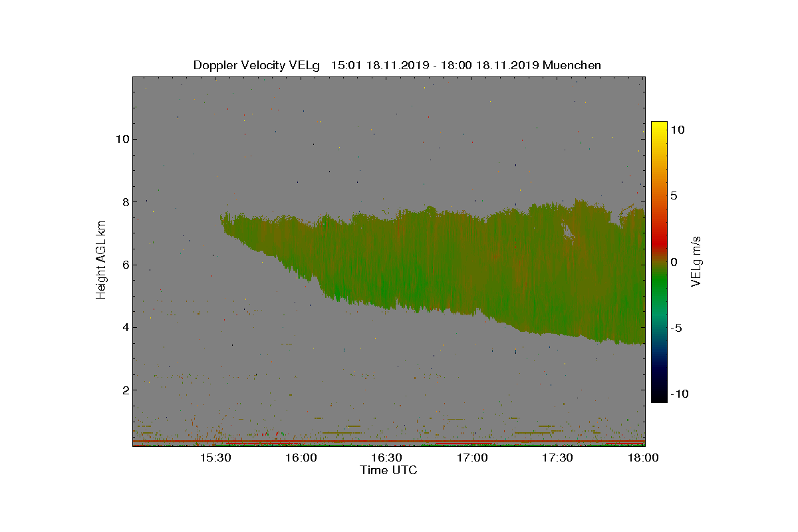This screenshot has height=532, width=798.
Task: Click the colorbar value -5 label
Action: [x=676, y=328]
